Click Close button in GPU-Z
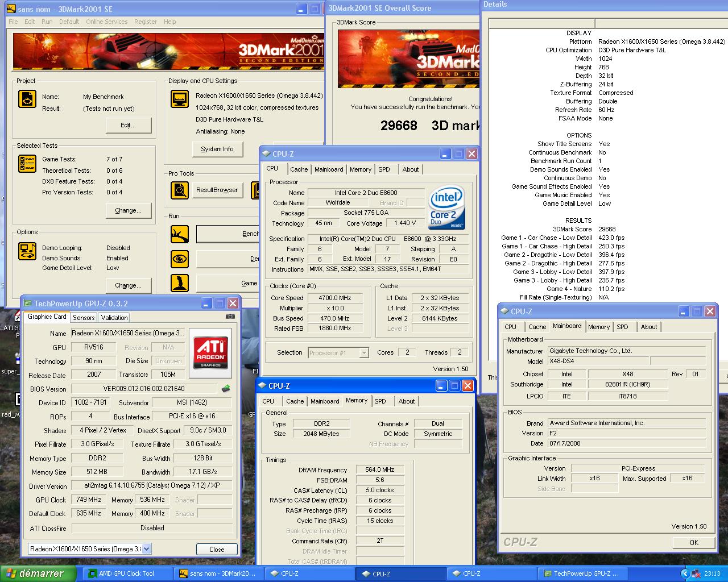 (x=217, y=549)
